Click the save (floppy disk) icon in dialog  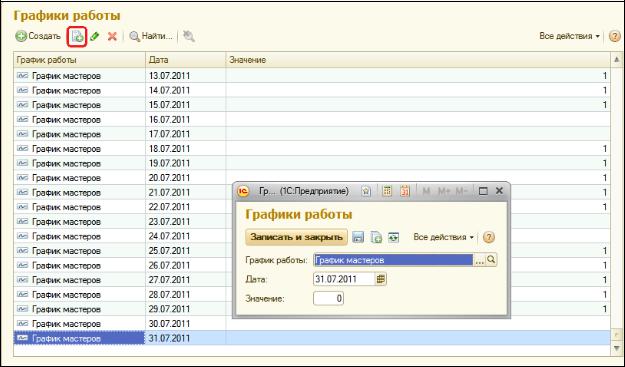[x=358, y=237]
